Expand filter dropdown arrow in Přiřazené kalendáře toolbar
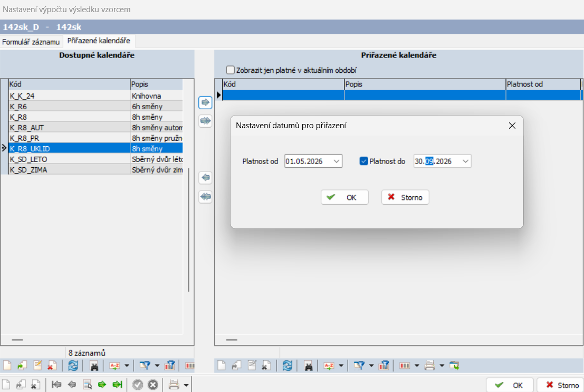The image size is (584, 392). pyautogui.click(x=371, y=366)
